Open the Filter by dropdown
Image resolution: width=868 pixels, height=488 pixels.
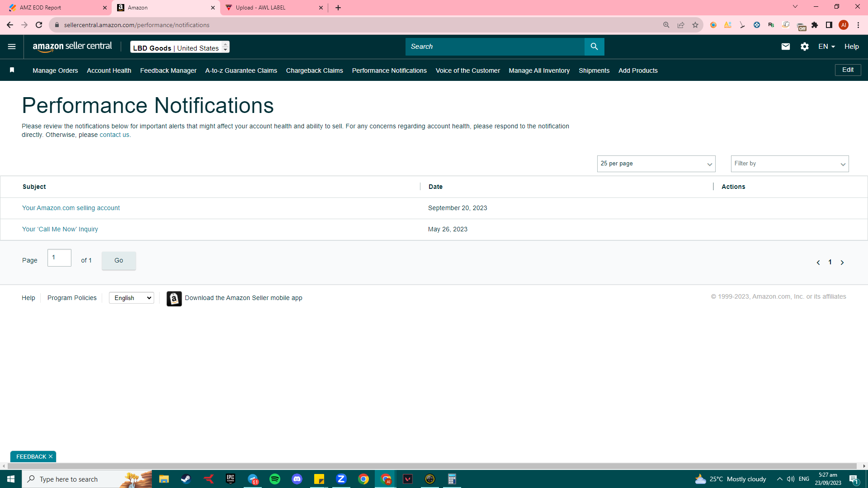point(790,164)
